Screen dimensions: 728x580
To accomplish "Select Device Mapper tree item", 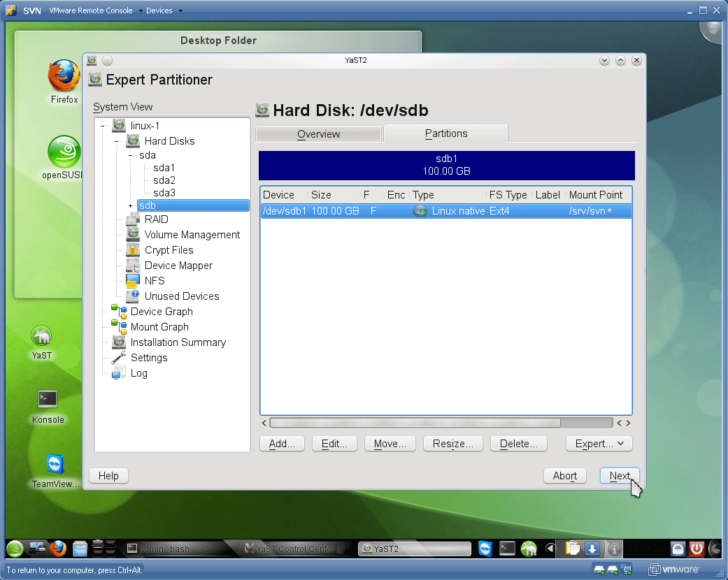I will [178, 265].
